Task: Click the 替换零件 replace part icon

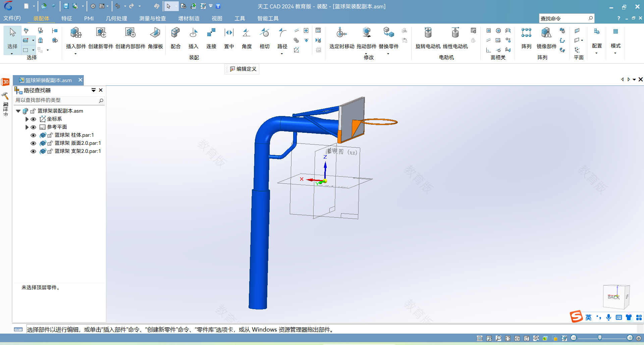Action: pos(389,33)
